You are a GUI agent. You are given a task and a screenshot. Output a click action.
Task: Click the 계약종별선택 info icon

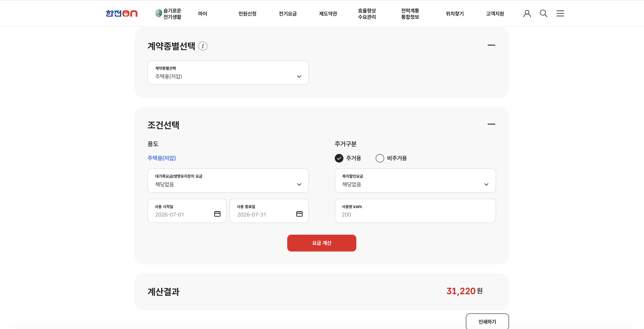click(x=203, y=46)
